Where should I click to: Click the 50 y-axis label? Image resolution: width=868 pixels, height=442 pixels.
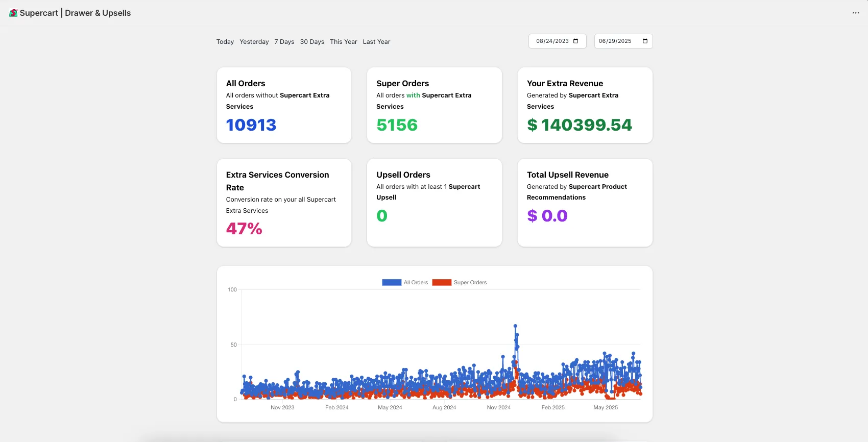(233, 345)
